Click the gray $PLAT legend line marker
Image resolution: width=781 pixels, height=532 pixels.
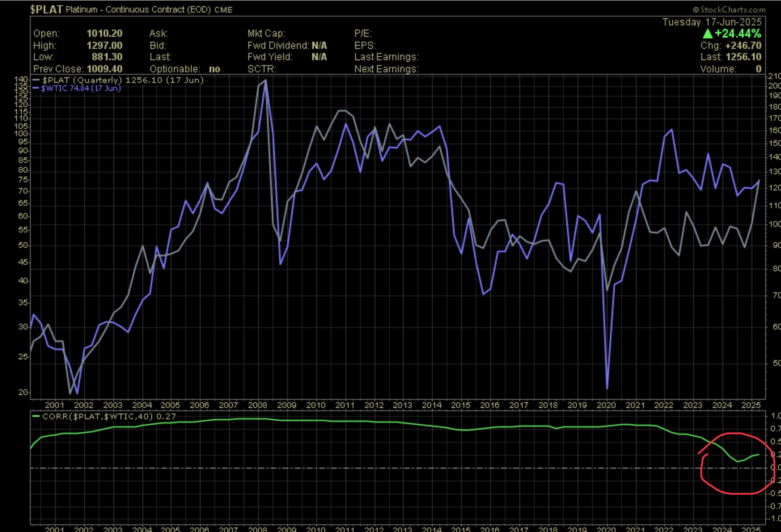(x=36, y=80)
